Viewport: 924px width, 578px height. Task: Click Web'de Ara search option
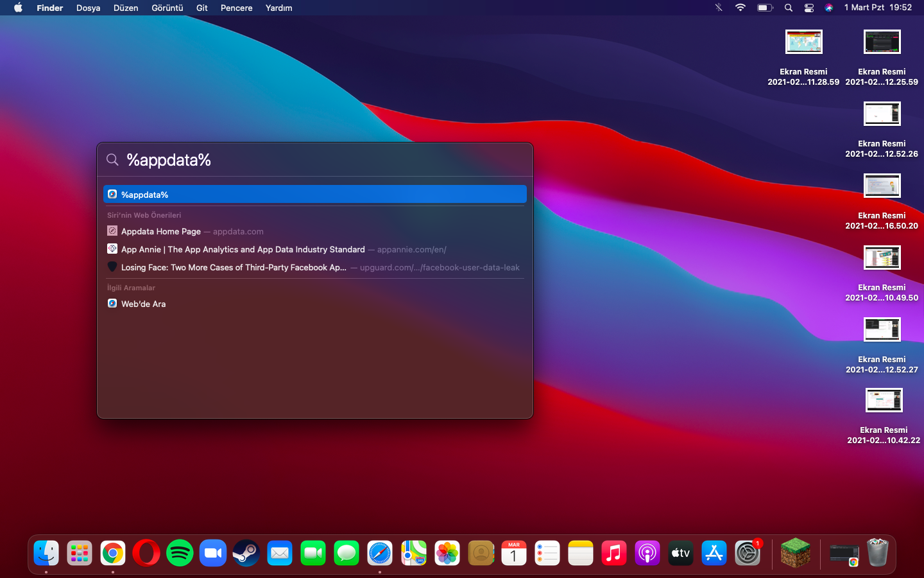pyautogui.click(x=143, y=304)
